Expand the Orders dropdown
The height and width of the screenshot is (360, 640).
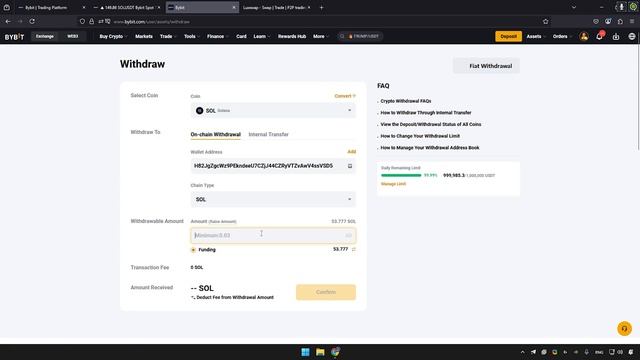pos(562,36)
